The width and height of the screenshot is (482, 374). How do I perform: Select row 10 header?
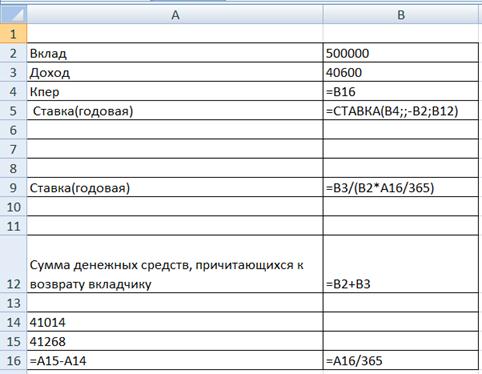click(x=13, y=207)
